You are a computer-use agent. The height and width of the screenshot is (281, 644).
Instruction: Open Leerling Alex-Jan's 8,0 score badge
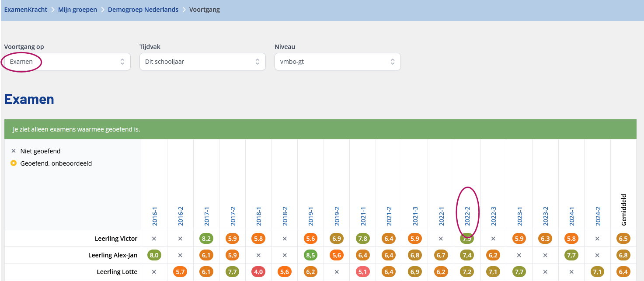154,255
